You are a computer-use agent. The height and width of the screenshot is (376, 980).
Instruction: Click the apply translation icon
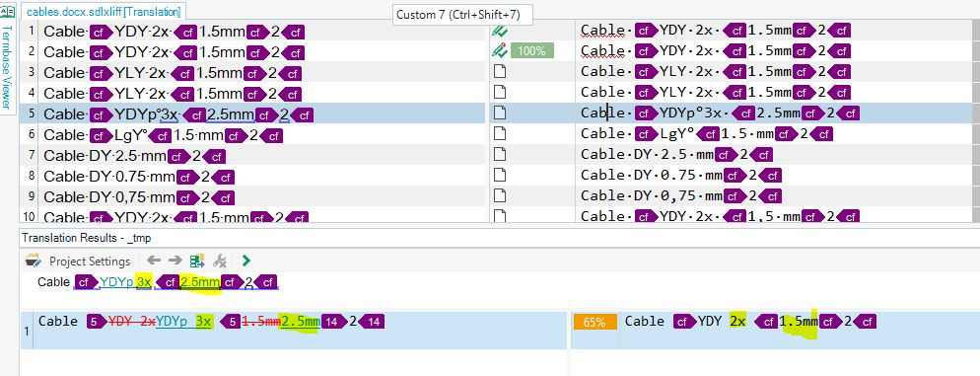197,261
